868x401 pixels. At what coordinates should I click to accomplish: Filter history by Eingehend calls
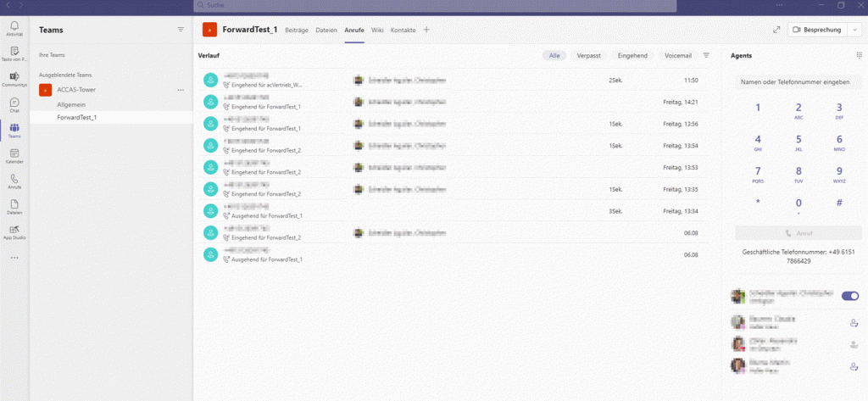point(632,55)
